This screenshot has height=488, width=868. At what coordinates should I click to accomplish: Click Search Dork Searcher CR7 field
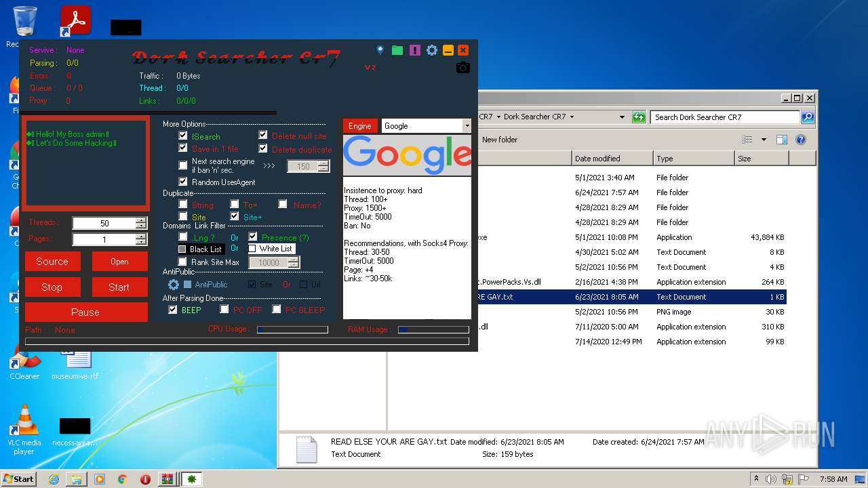click(x=725, y=117)
